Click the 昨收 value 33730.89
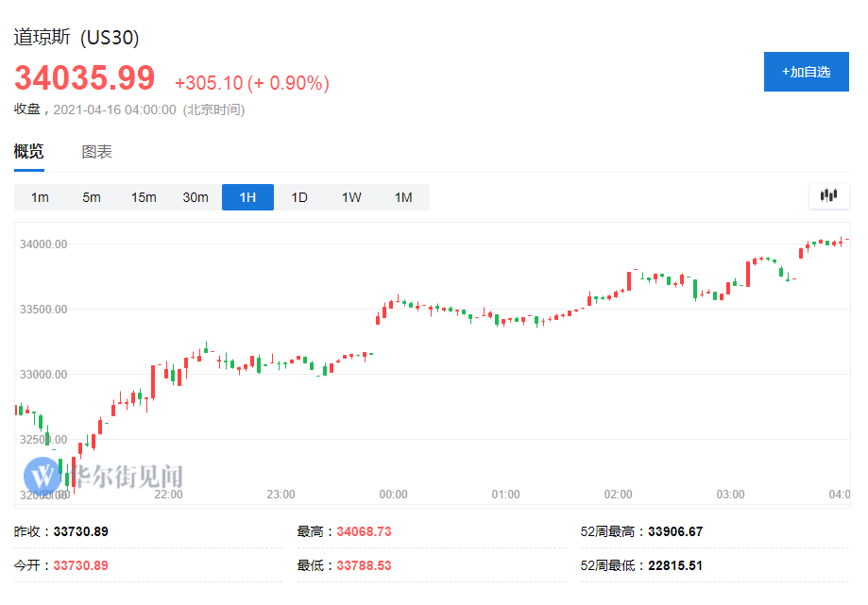Screen dimensions: 868x605 (x=81, y=531)
